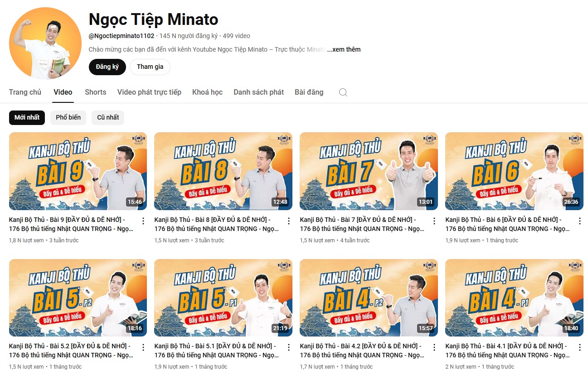Open options menu for Bài 5.2 video
Viewport: 588px width, 375px height.
pyautogui.click(x=143, y=347)
